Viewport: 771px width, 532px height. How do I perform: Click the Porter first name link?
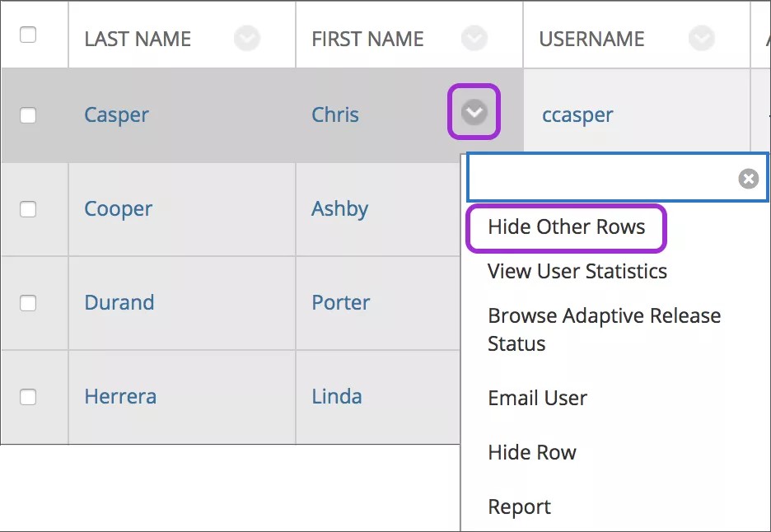pos(340,302)
